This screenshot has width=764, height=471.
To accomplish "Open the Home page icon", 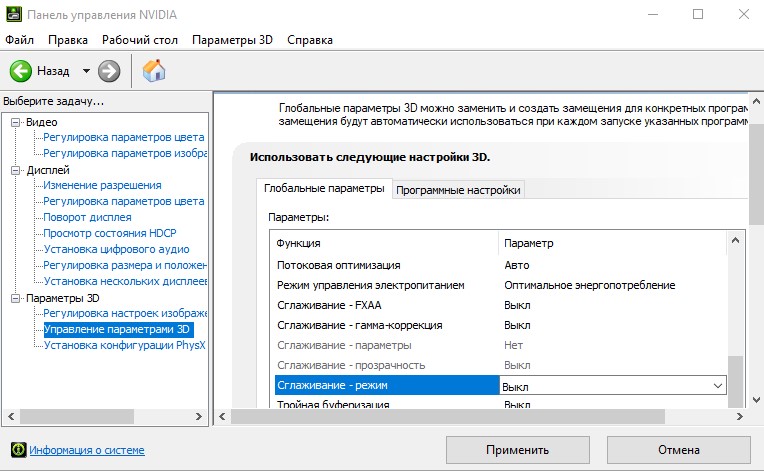I will point(154,71).
